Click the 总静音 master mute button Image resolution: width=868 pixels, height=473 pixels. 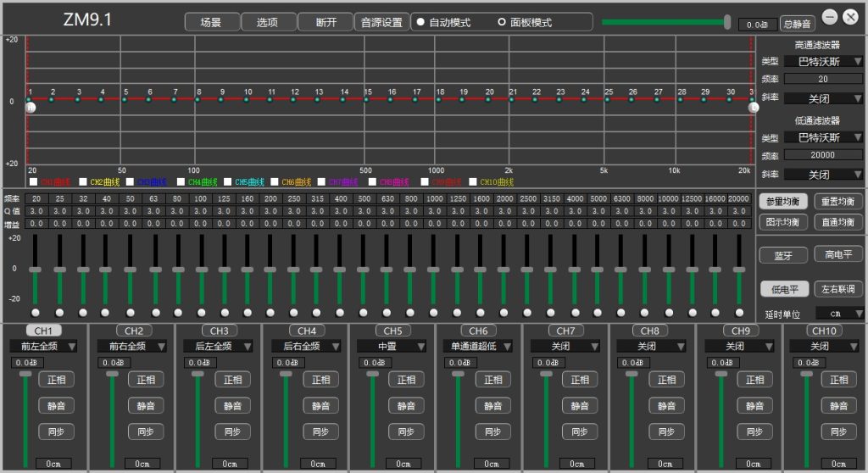pos(797,24)
